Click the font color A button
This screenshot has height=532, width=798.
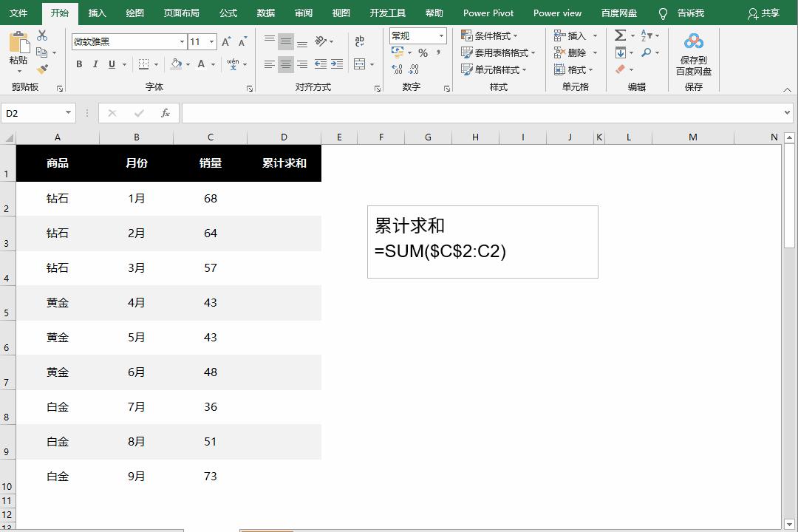click(x=201, y=64)
